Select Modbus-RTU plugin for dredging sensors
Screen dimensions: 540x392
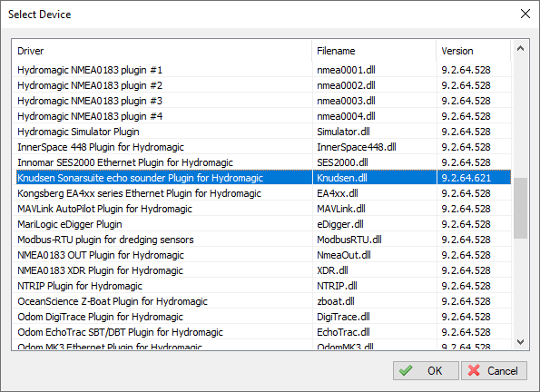264,240
